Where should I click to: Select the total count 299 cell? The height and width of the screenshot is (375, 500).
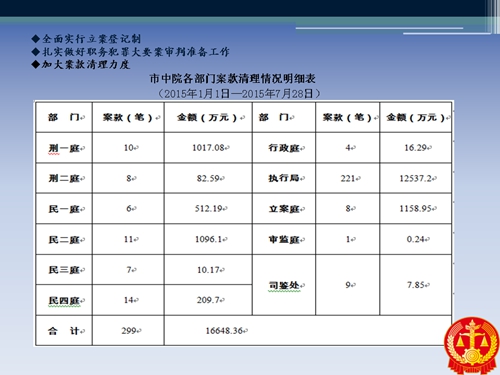coord(128,331)
